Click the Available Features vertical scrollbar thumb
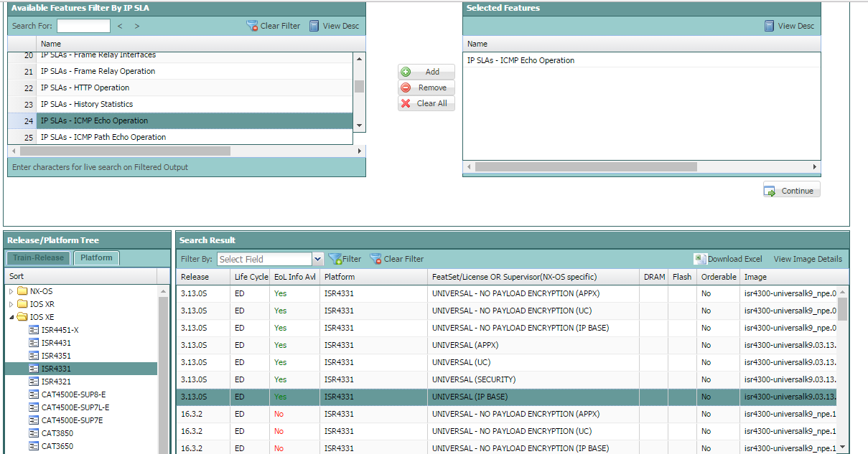The image size is (868, 454). 359,86
